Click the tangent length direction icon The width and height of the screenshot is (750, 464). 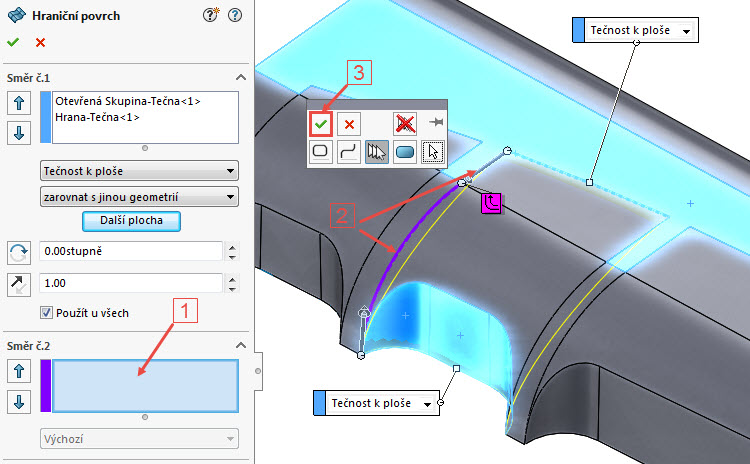point(19,285)
